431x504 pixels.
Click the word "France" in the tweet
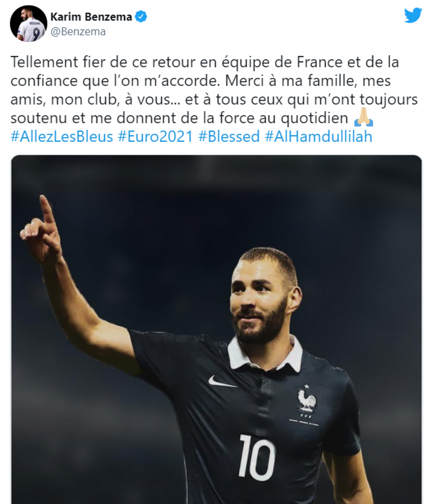[320, 62]
